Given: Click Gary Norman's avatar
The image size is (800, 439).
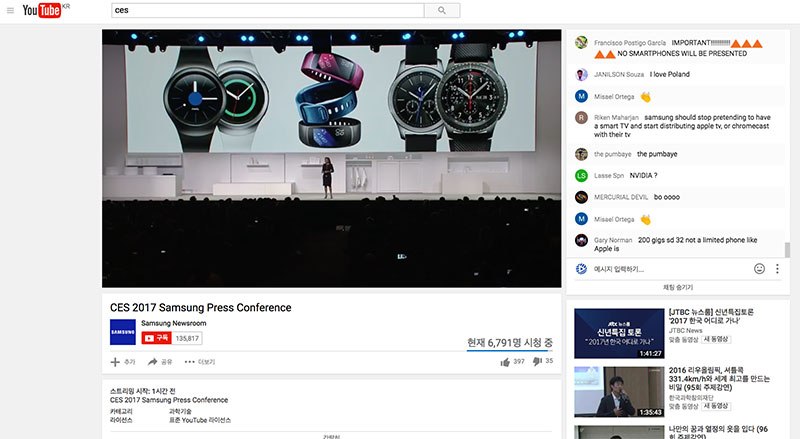Looking at the screenshot, I should point(581,240).
